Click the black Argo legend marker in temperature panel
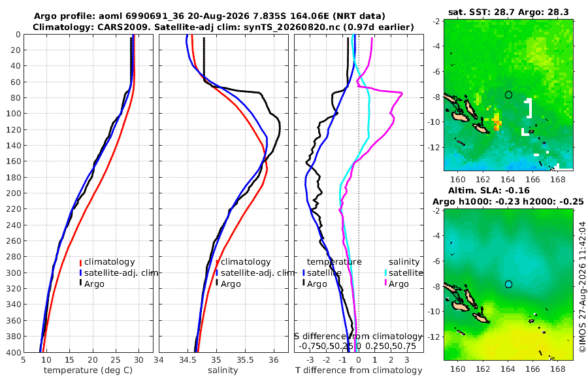 [x=80, y=283]
